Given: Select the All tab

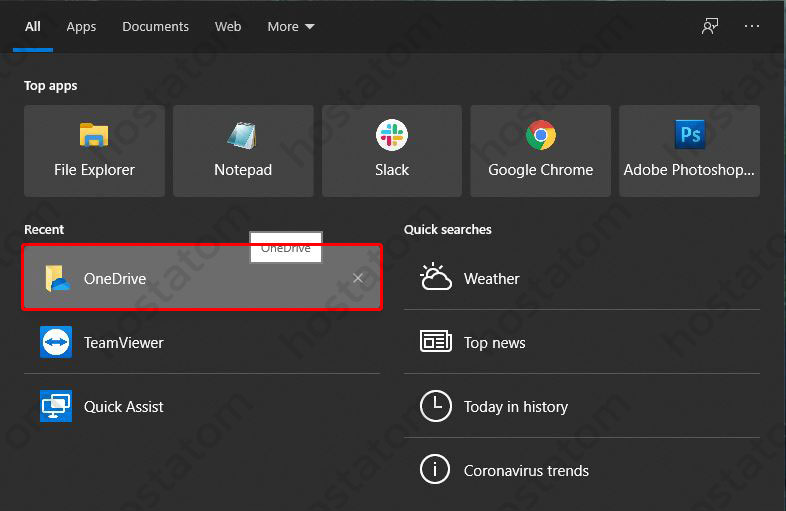Looking at the screenshot, I should coord(33,27).
